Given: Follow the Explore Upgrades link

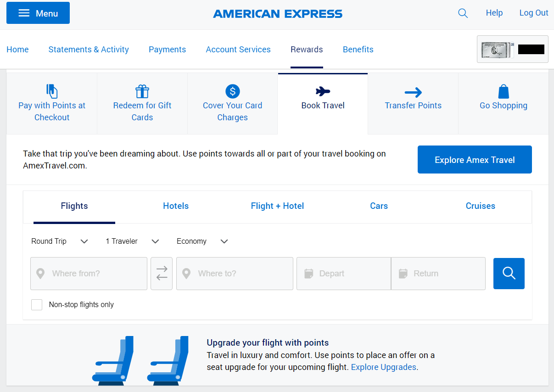Looking at the screenshot, I should [x=383, y=367].
